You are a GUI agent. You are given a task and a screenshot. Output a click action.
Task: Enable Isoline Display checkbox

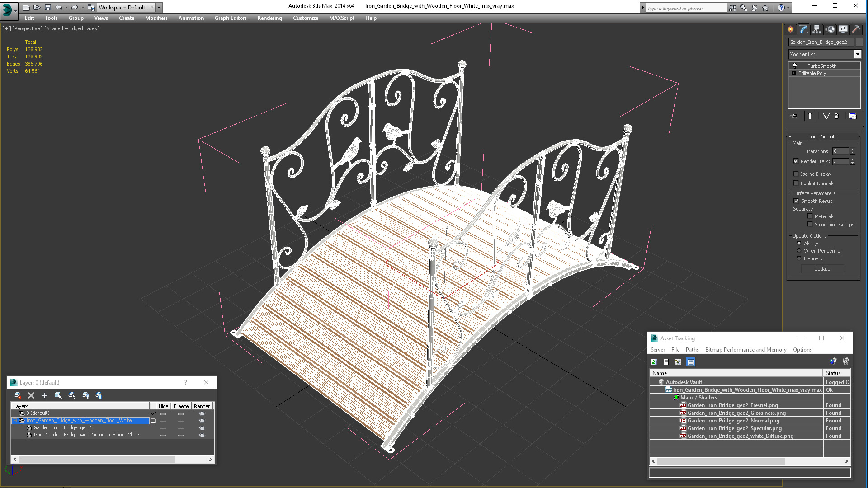(x=796, y=174)
